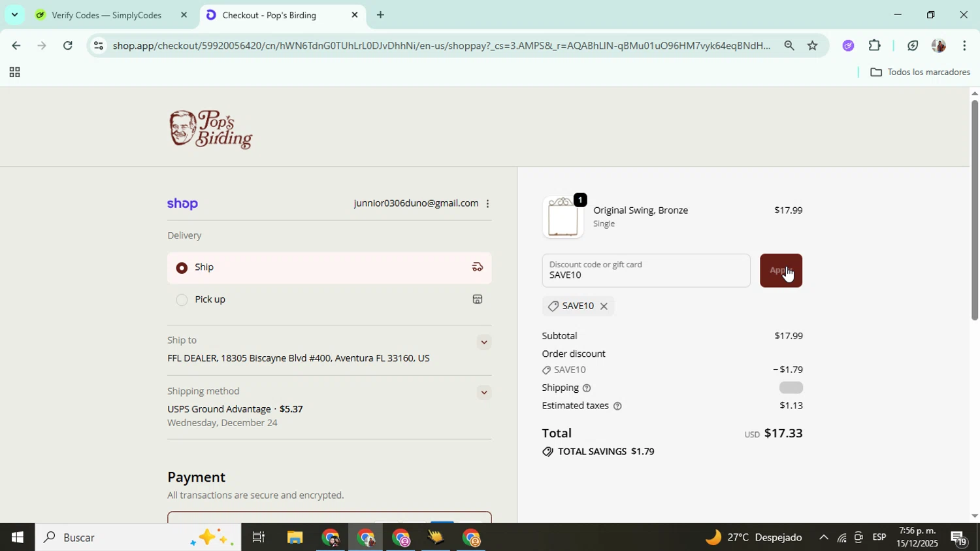Image resolution: width=980 pixels, height=551 pixels.
Task: Open network icon in system tray
Action: click(x=841, y=538)
